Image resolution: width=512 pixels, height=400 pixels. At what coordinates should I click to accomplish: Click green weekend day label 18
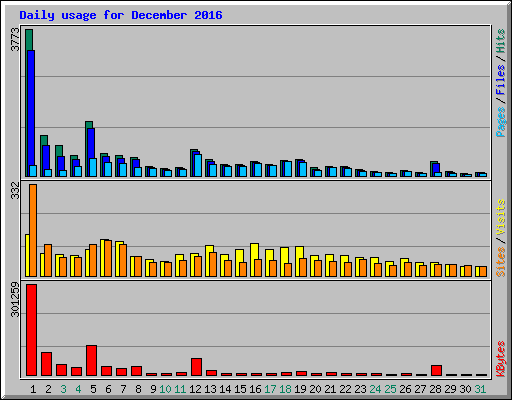coord(285,389)
